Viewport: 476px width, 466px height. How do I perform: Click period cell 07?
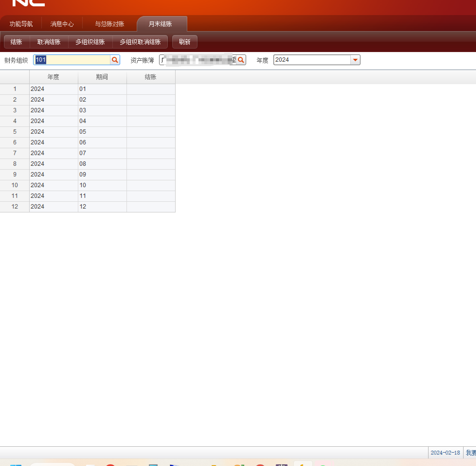[102, 153]
